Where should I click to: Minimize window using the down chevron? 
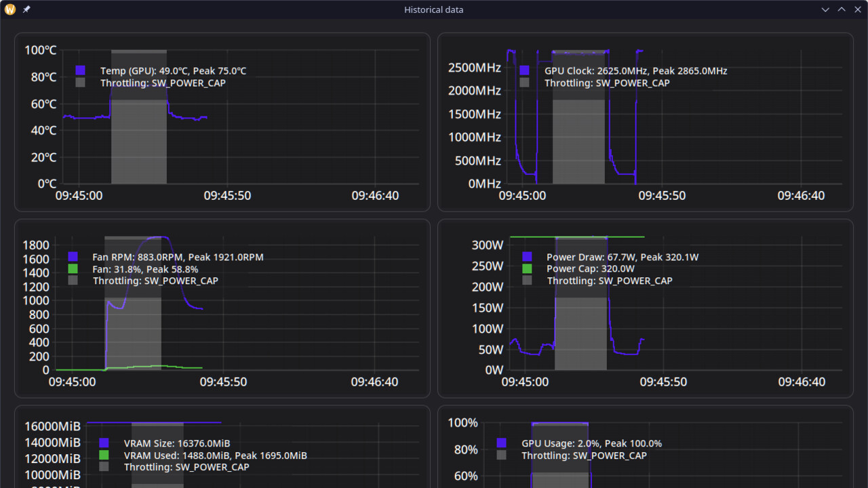tap(825, 9)
